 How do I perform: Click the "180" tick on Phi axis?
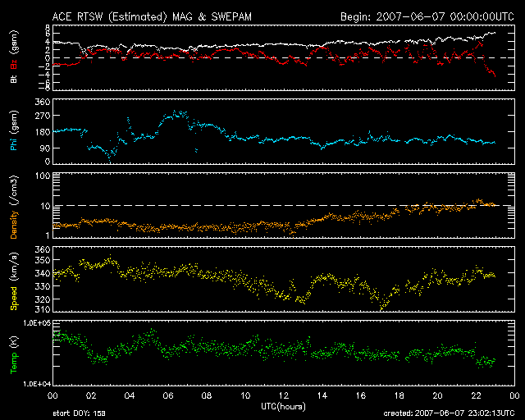(x=43, y=131)
